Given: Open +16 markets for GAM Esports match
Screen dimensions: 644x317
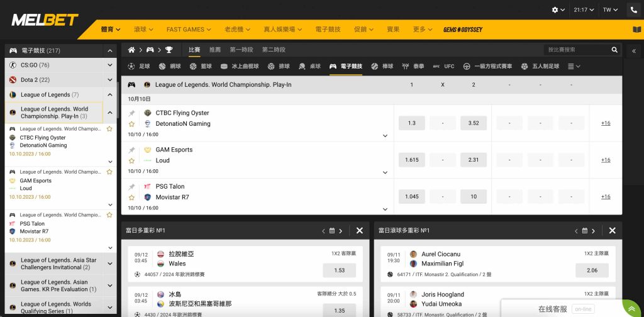Looking at the screenshot, I should coord(606,160).
